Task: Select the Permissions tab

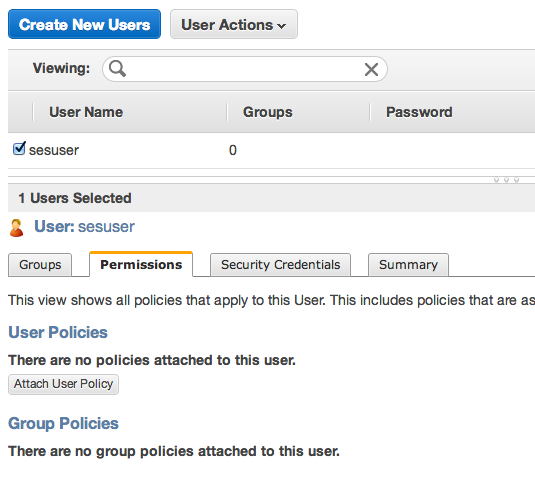Action: point(141,264)
